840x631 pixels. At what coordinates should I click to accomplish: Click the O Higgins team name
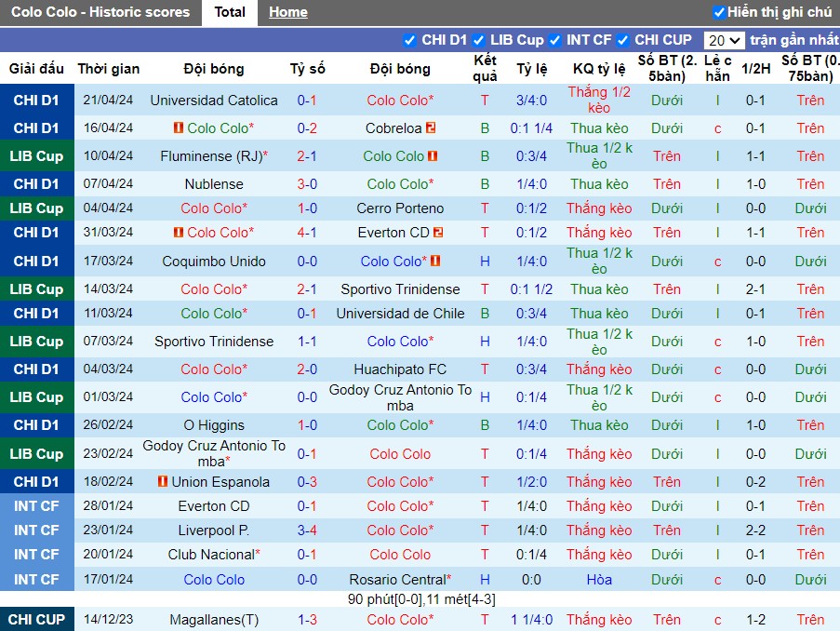click(x=214, y=425)
